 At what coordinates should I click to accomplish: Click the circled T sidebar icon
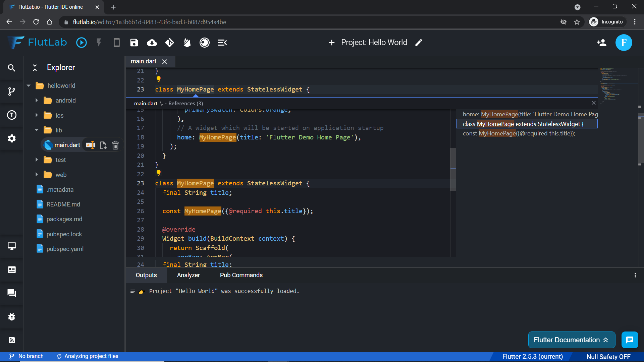click(x=12, y=115)
